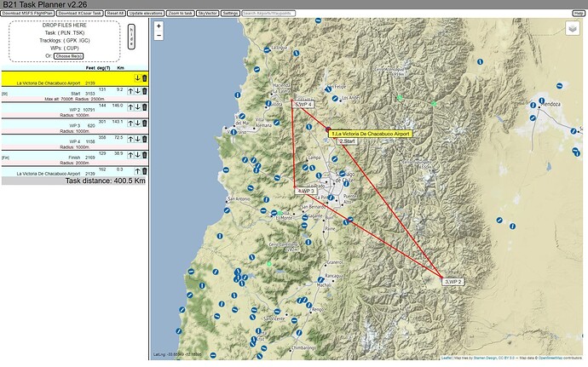Move the Finish waypoint up

[130, 155]
